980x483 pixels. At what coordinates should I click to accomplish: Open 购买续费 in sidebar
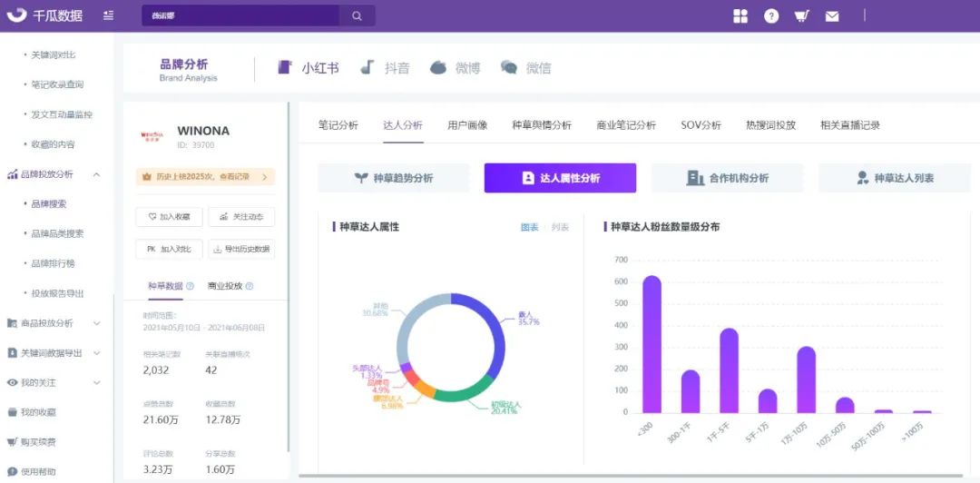tap(31, 442)
